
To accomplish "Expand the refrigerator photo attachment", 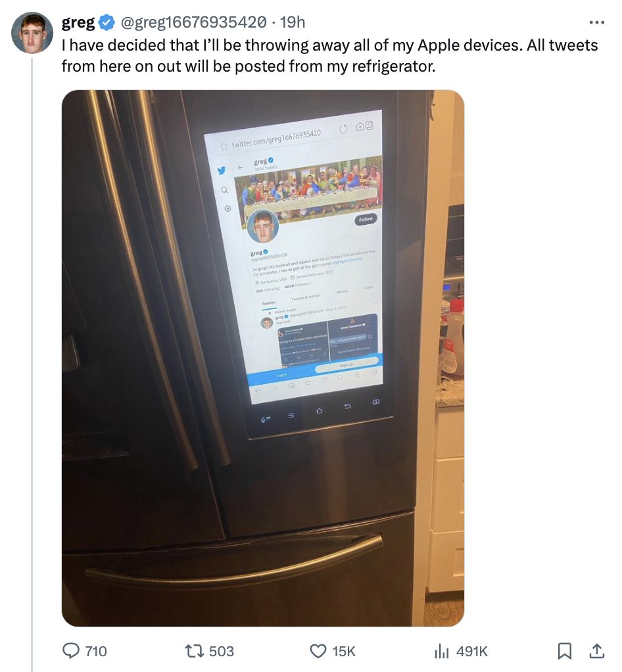I will click(x=263, y=358).
